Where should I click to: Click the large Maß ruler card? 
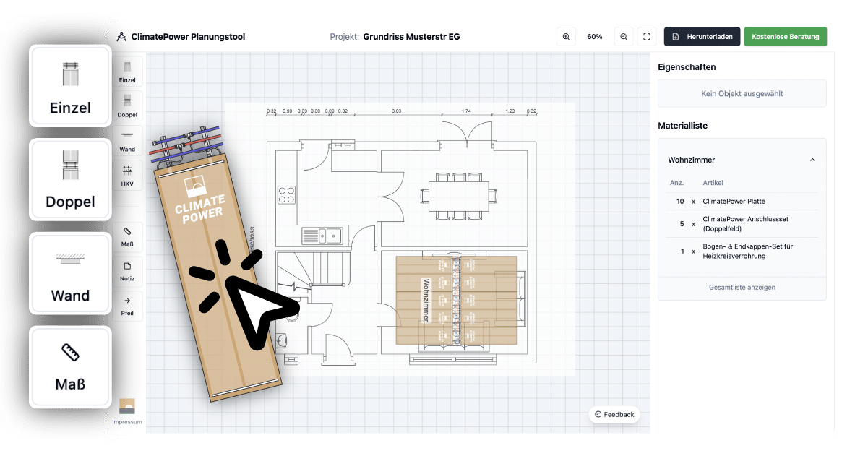pos(70,367)
